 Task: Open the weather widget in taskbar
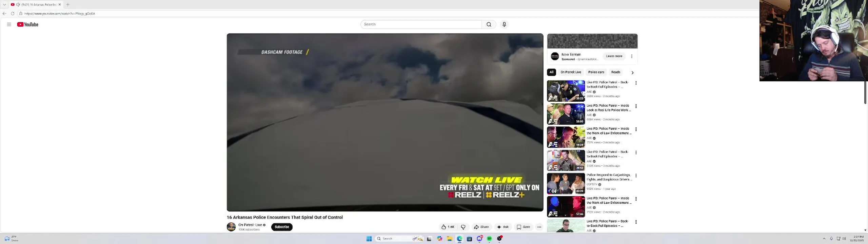tap(11, 239)
